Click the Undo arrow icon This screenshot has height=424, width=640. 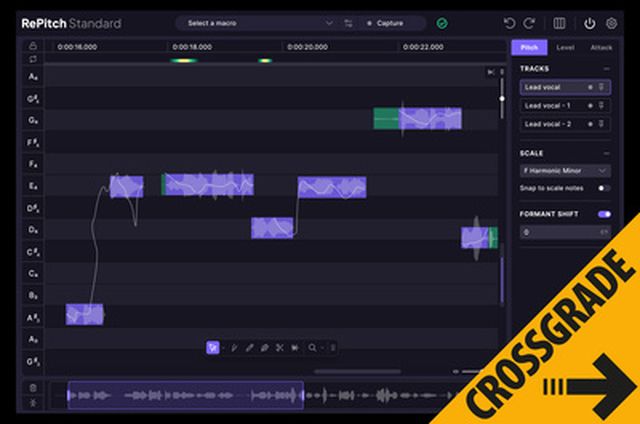509,23
